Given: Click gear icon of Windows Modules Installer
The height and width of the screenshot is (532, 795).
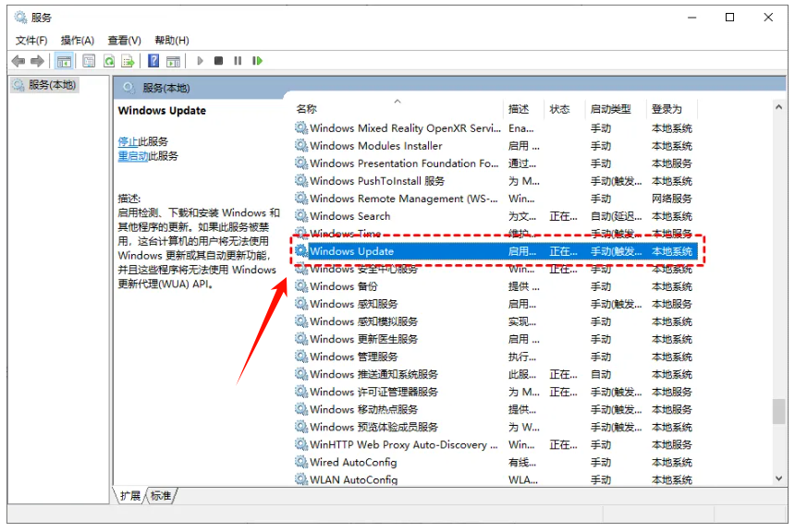Looking at the screenshot, I should tap(301, 145).
